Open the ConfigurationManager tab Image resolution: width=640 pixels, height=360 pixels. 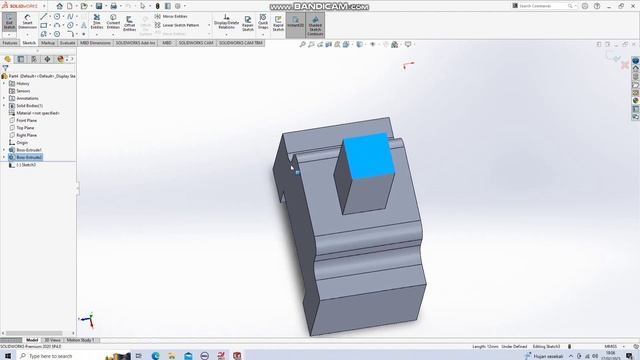click(x=34, y=59)
